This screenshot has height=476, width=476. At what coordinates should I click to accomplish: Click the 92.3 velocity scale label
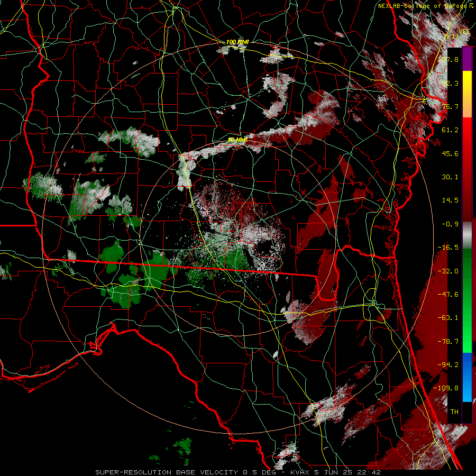click(450, 83)
